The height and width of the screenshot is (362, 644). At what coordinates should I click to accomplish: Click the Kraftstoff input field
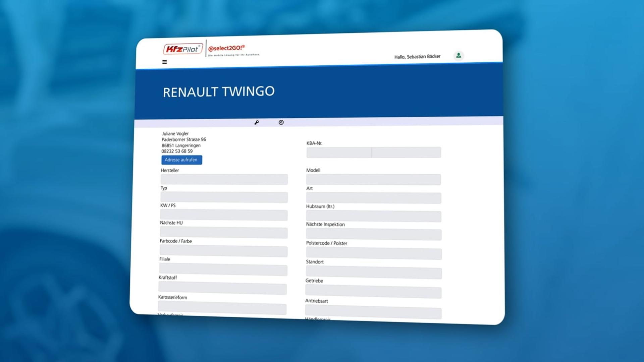pyautogui.click(x=222, y=288)
